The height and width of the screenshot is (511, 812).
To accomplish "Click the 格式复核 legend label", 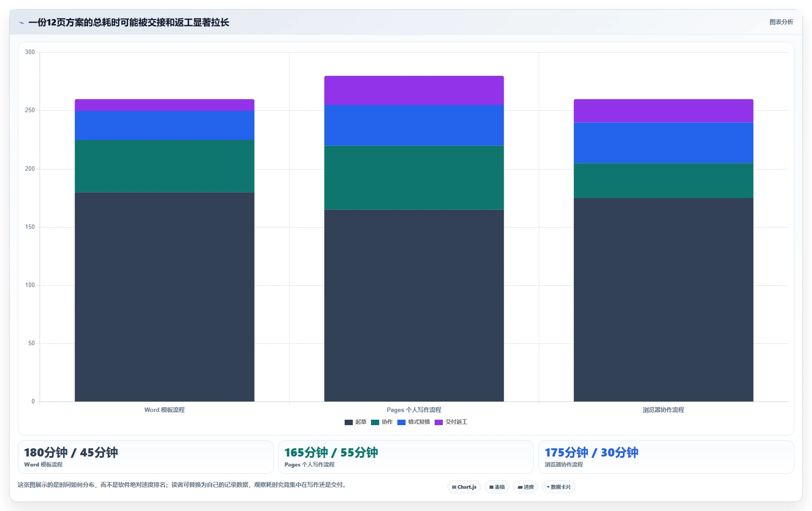I will point(419,422).
